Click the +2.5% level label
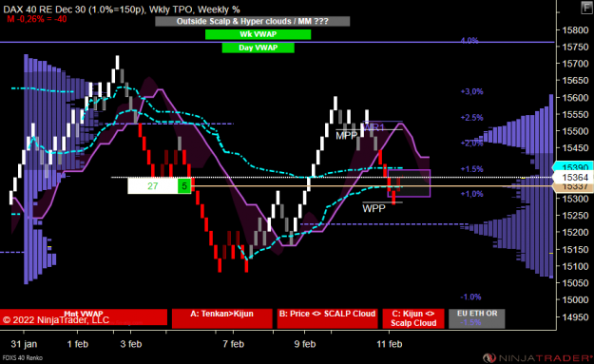Viewport: 594px width, 364px height. (471, 118)
